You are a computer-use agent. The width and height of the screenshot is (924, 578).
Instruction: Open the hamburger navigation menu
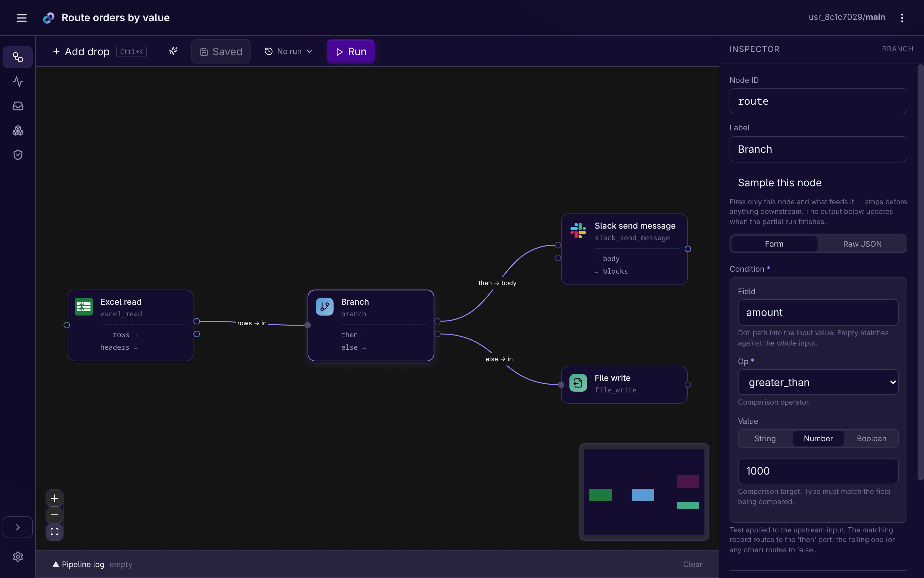(22, 18)
